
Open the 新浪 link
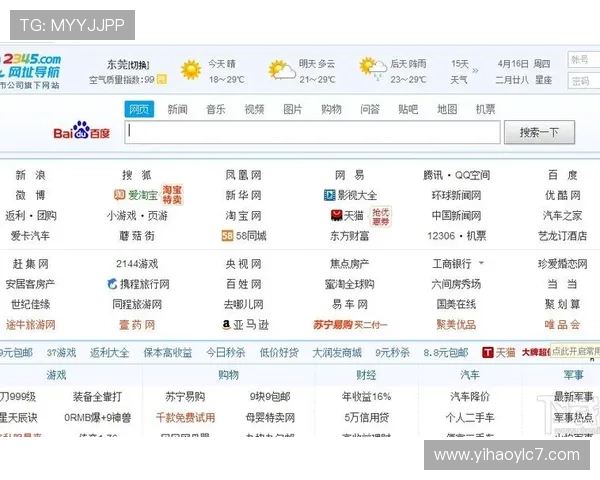[x=31, y=175]
